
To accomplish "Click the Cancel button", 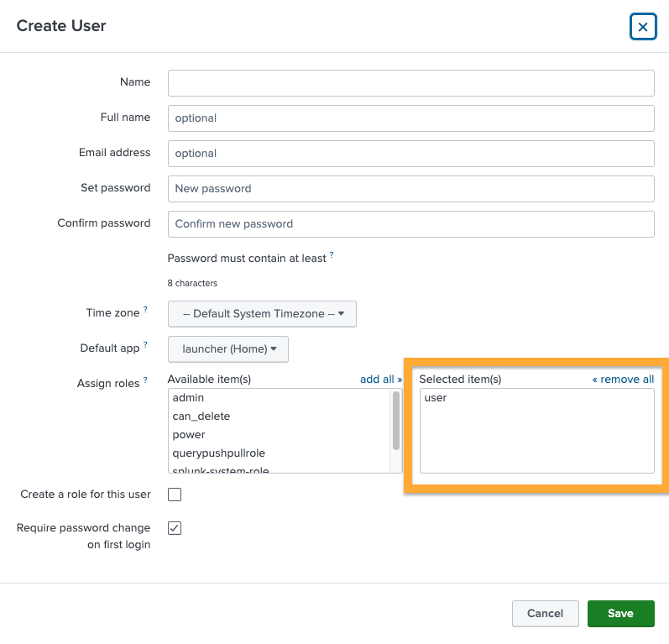I will pyautogui.click(x=545, y=614).
